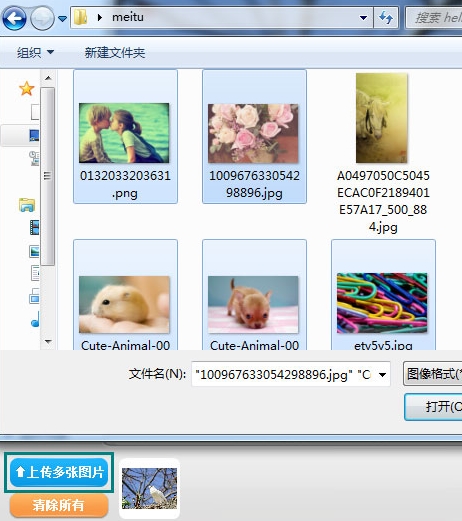Click file name 0132033203631.png
The height and width of the screenshot is (521, 462).
pyautogui.click(x=125, y=184)
